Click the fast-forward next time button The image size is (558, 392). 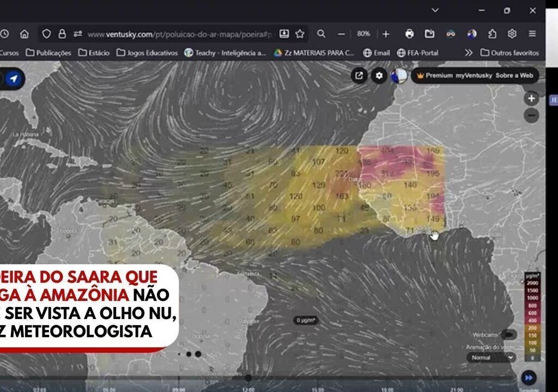528,377
